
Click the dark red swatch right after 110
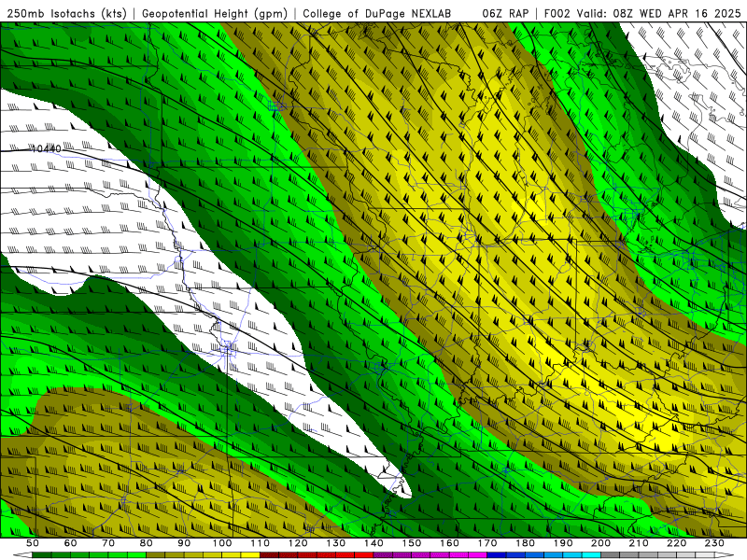click(270, 555)
